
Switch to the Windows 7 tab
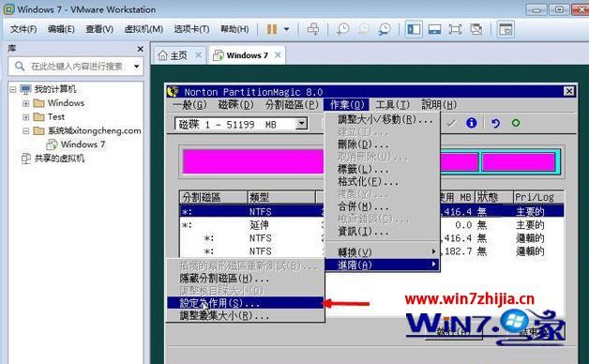[248, 55]
